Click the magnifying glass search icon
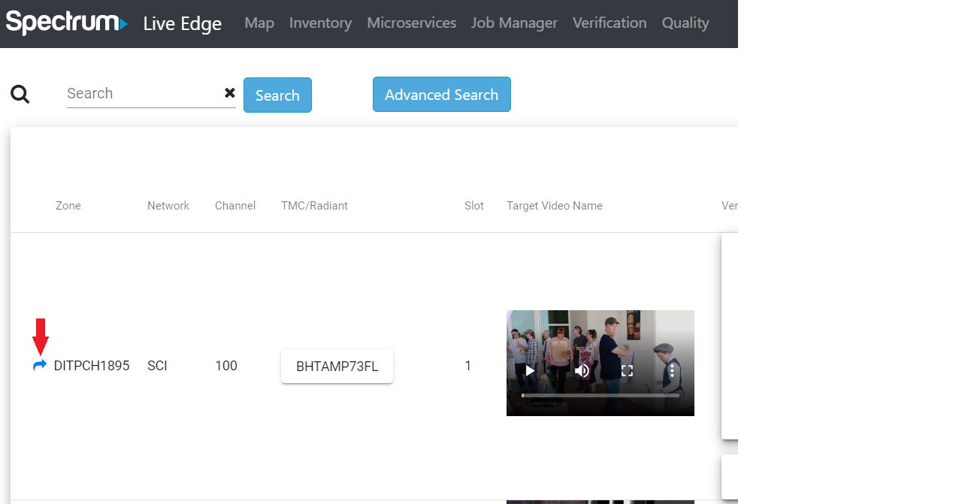Screen dimensions: 980x504 coord(20,94)
